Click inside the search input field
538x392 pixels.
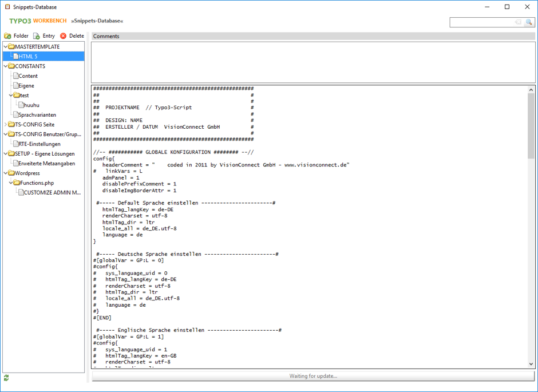point(482,22)
